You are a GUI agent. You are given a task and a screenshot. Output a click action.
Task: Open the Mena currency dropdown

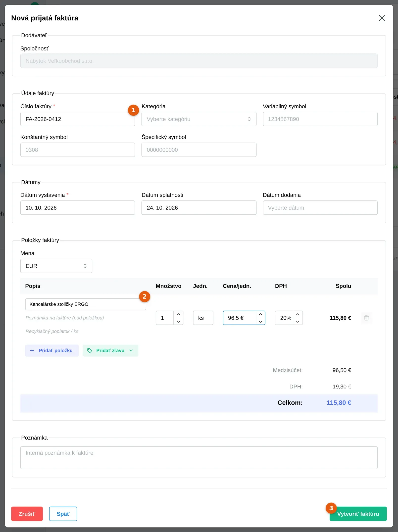(x=56, y=266)
